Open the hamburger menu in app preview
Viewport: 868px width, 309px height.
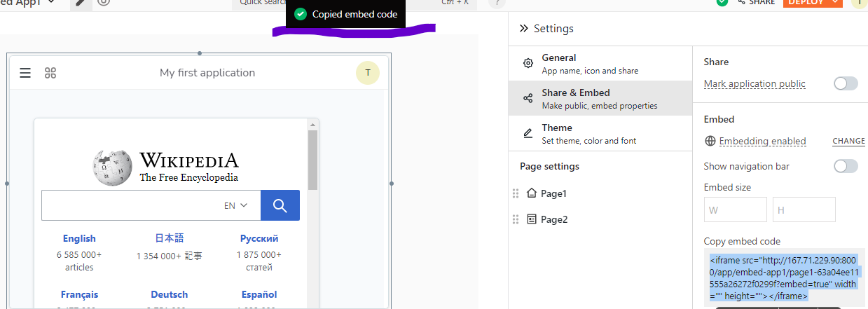point(25,73)
